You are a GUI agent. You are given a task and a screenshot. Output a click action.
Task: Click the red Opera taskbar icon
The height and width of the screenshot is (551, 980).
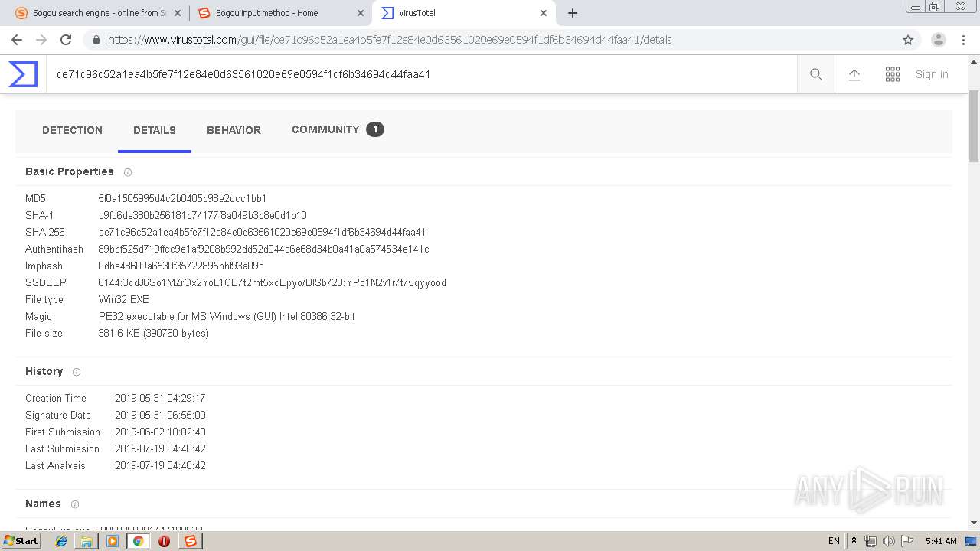[164, 541]
